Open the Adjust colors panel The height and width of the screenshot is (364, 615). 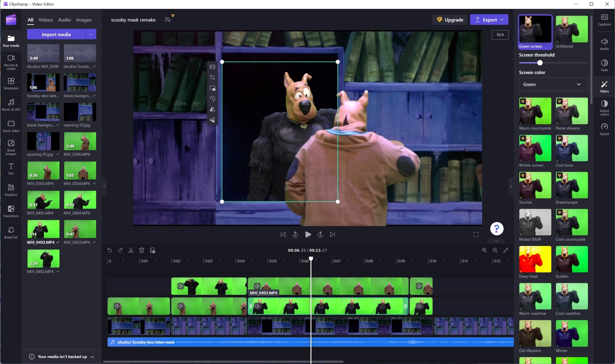click(604, 108)
